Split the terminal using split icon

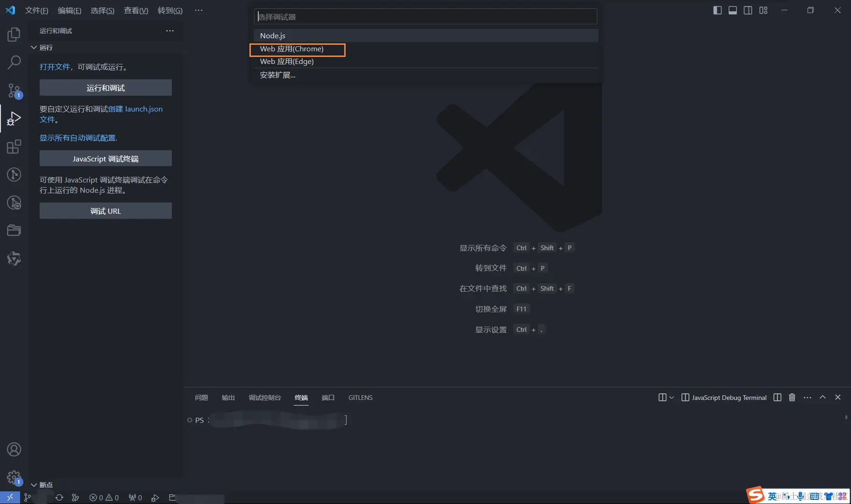tap(777, 397)
